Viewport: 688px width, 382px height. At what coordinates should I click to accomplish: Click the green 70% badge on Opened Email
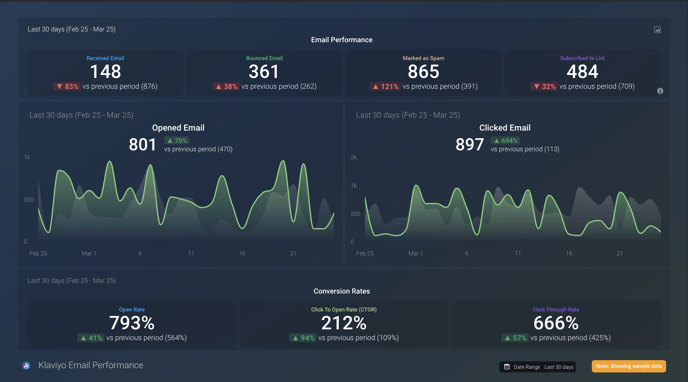(177, 141)
